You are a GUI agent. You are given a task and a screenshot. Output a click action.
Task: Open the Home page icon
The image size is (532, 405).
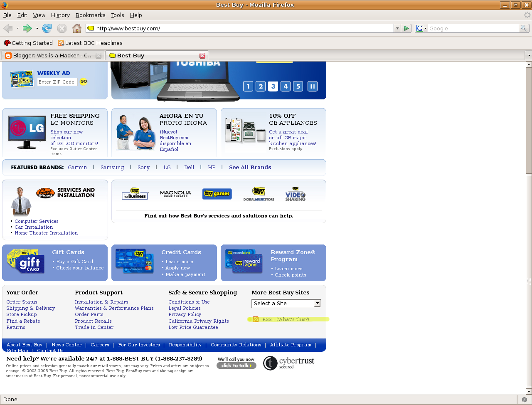coord(77,28)
